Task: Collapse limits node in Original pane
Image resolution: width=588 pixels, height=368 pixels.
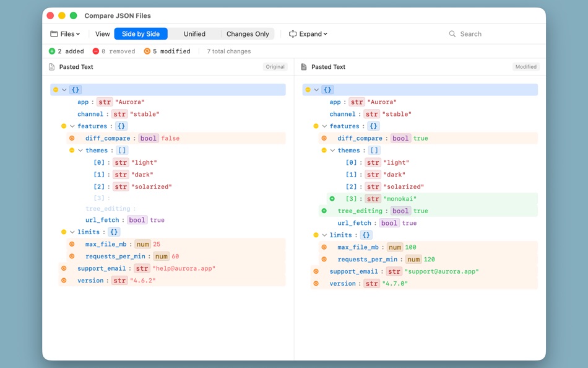Action: [x=72, y=232]
